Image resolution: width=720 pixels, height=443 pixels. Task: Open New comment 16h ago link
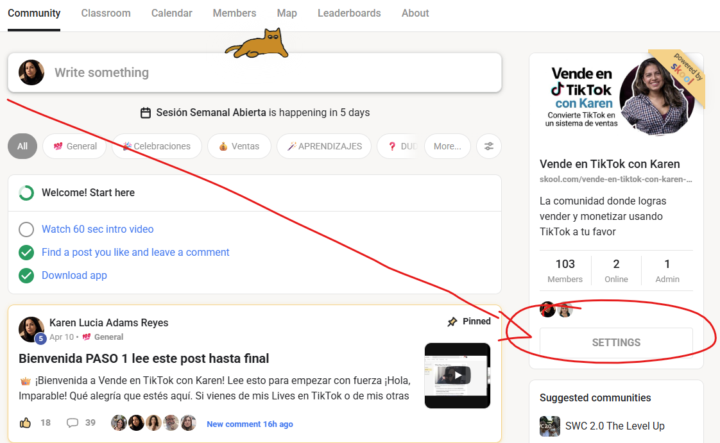coord(250,424)
